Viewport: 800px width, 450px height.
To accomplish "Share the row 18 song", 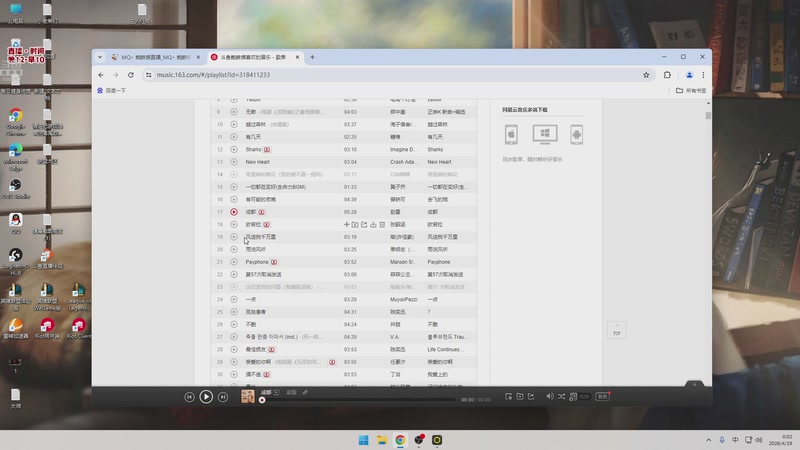I will click(x=364, y=224).
